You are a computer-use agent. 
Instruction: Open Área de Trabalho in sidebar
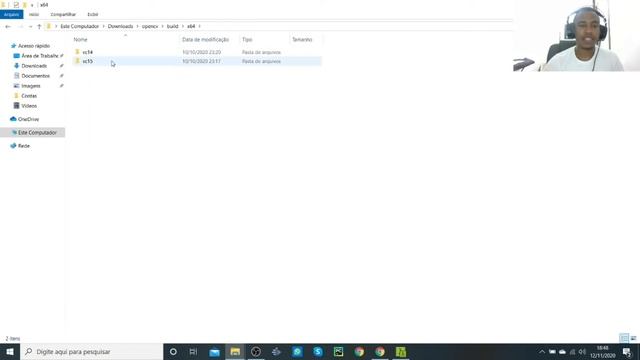point(40,56)
